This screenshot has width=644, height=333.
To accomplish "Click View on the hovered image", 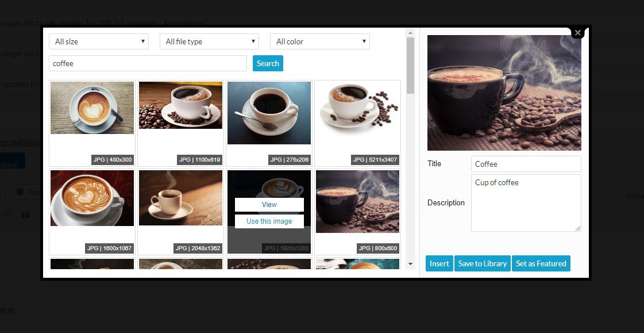I will (x=269, y=205).
